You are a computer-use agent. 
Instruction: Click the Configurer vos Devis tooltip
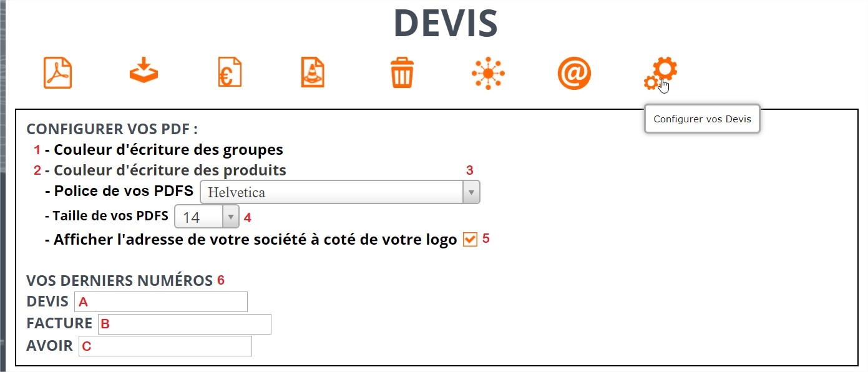[702, 119]
